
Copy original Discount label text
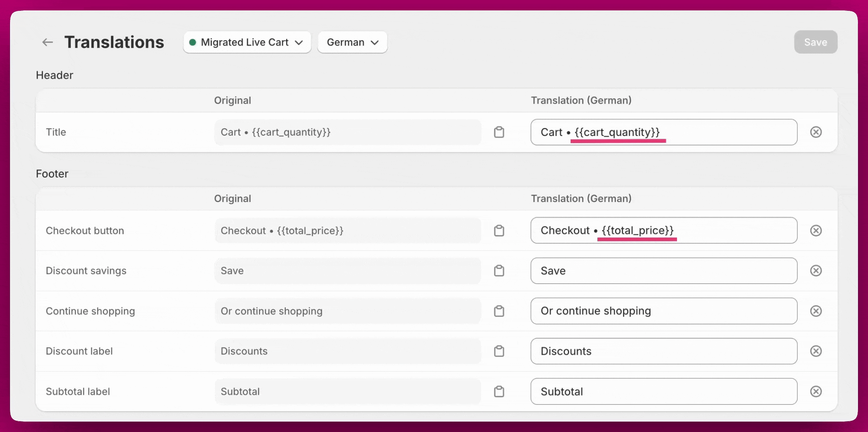click(499, 351)
